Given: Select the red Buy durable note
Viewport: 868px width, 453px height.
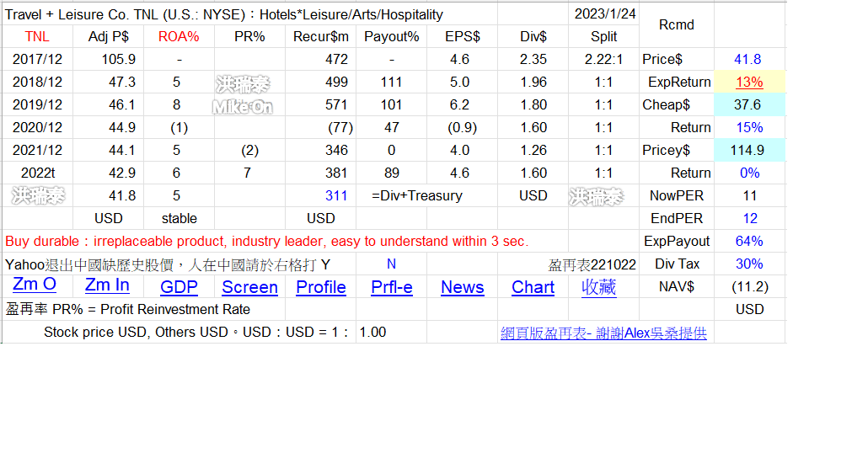Looking at the screenshot, I should 267,241.
